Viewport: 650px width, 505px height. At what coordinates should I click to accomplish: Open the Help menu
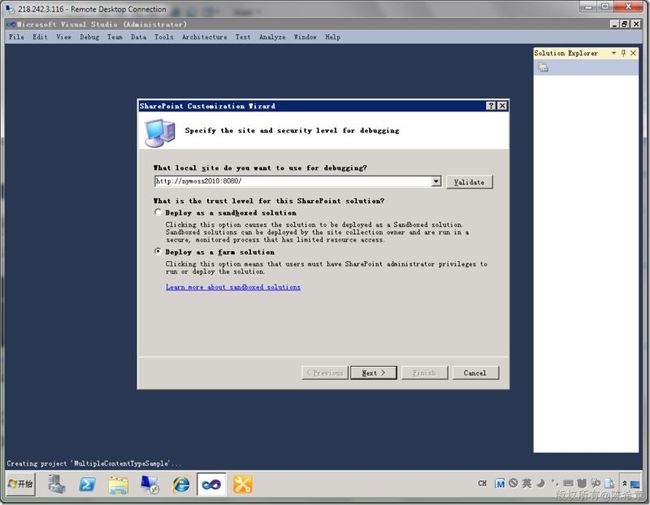point(332,37)
